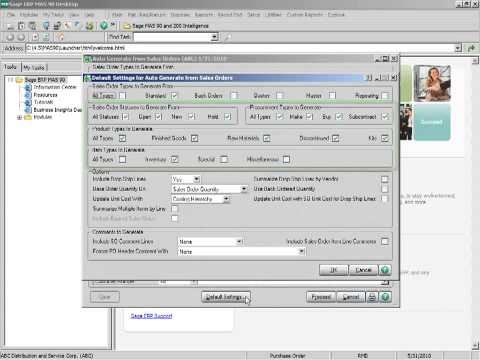The width and height of the screenshot is (480, 360).
Task: Open the Address bar dropdown arrow
Action: click(459, 48)
